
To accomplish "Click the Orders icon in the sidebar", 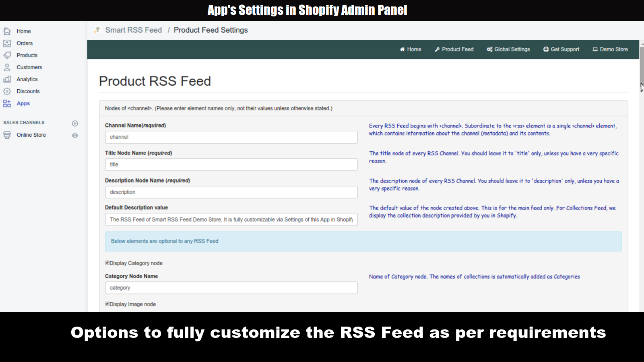I will 7,43.
